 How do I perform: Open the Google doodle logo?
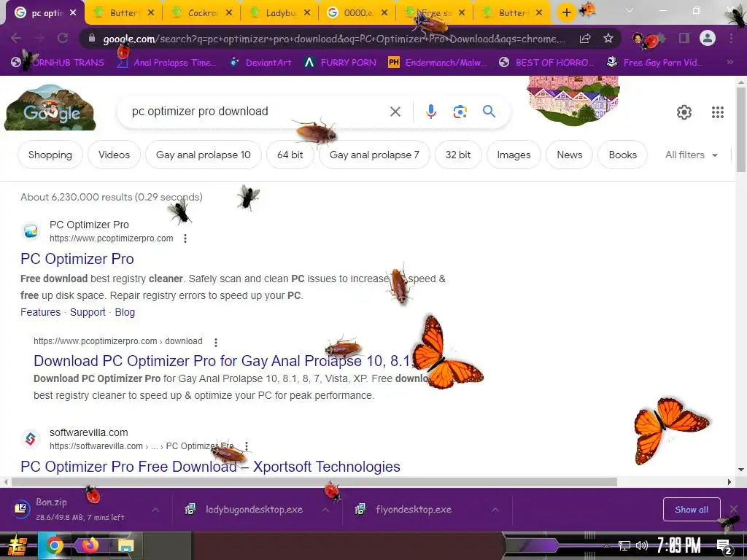click(50, 108)
